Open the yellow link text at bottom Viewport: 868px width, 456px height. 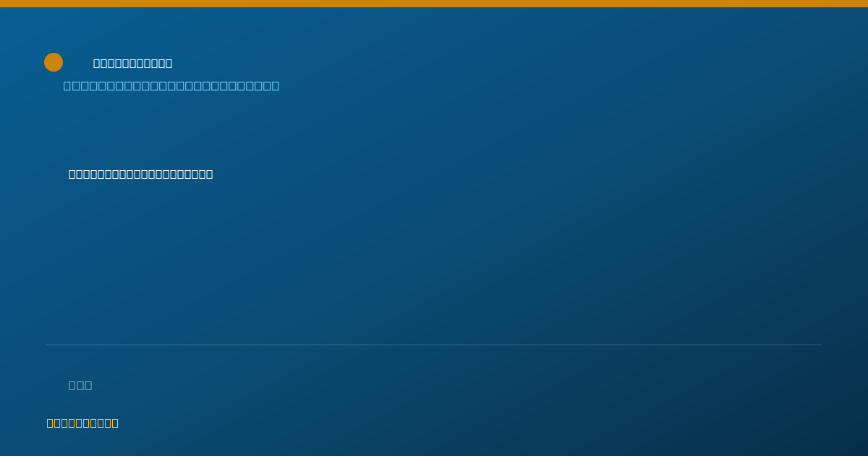82,423
